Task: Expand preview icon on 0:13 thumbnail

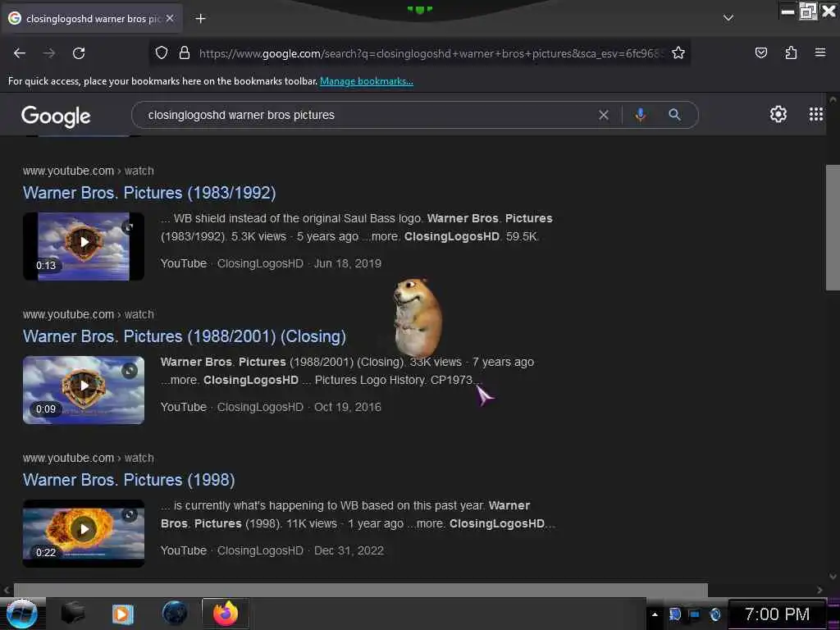Action: (x=129, y=227)
